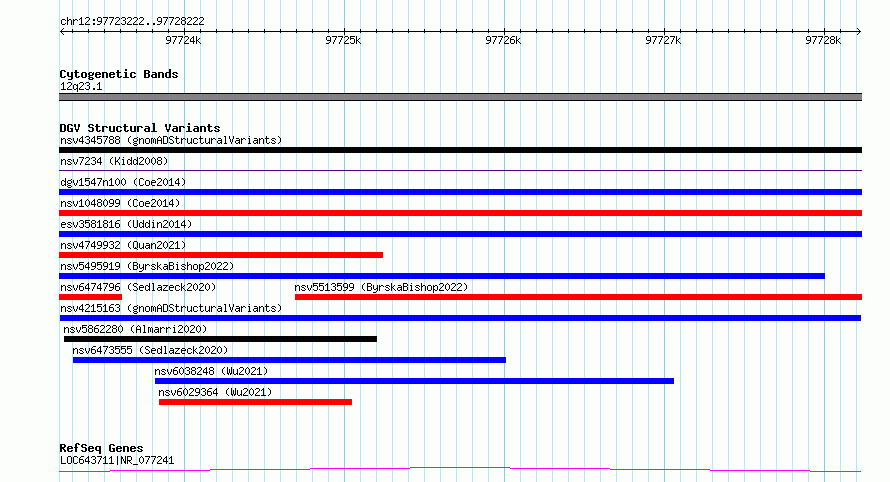Image resolution: width=890 pixels, height=482 pixels.
Task: Open the LOC643711|NR_077241 gene label
Action: [117, 460]
